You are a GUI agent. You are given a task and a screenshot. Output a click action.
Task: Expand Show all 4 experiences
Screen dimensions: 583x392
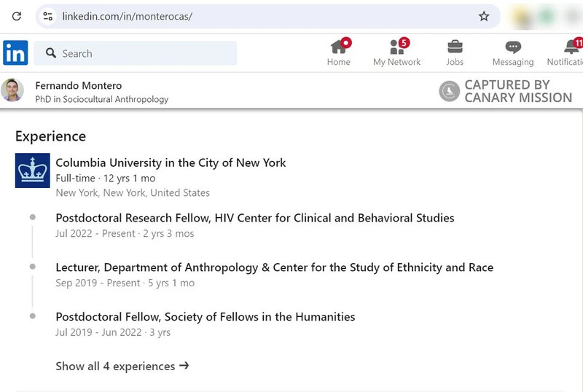click(122, 366)
